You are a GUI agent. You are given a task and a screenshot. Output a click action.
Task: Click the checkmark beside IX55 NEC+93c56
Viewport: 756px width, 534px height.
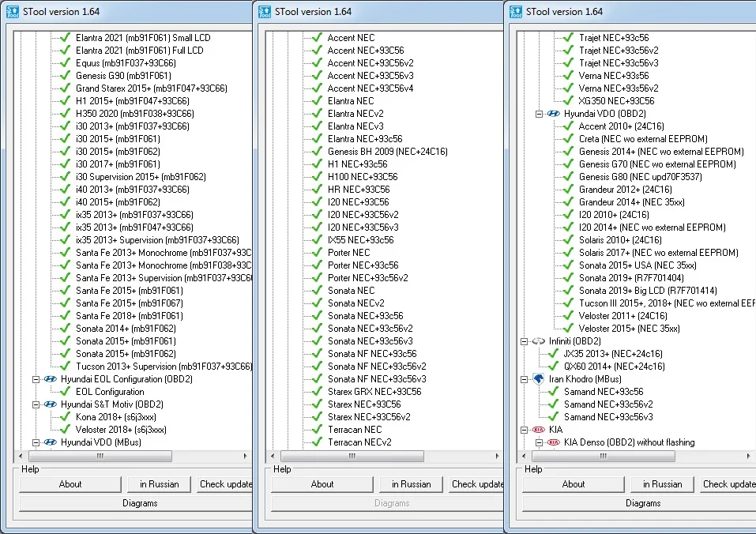click(317, 239)
